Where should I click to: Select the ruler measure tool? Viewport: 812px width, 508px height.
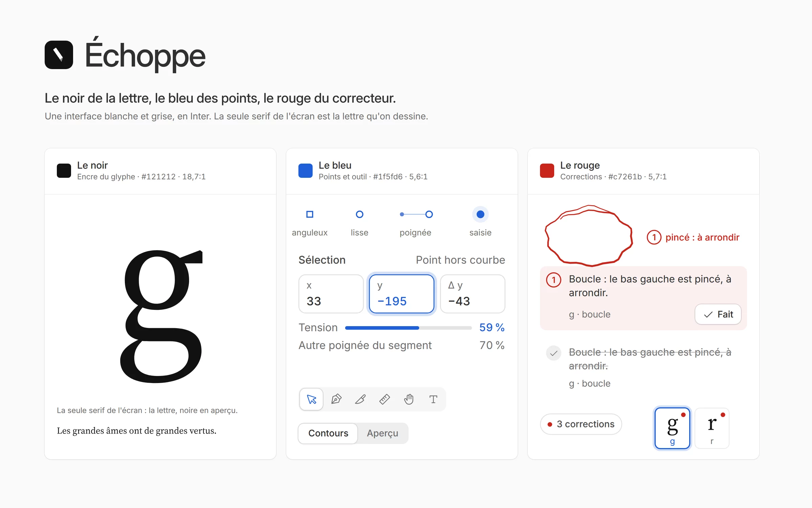(385, 399)
